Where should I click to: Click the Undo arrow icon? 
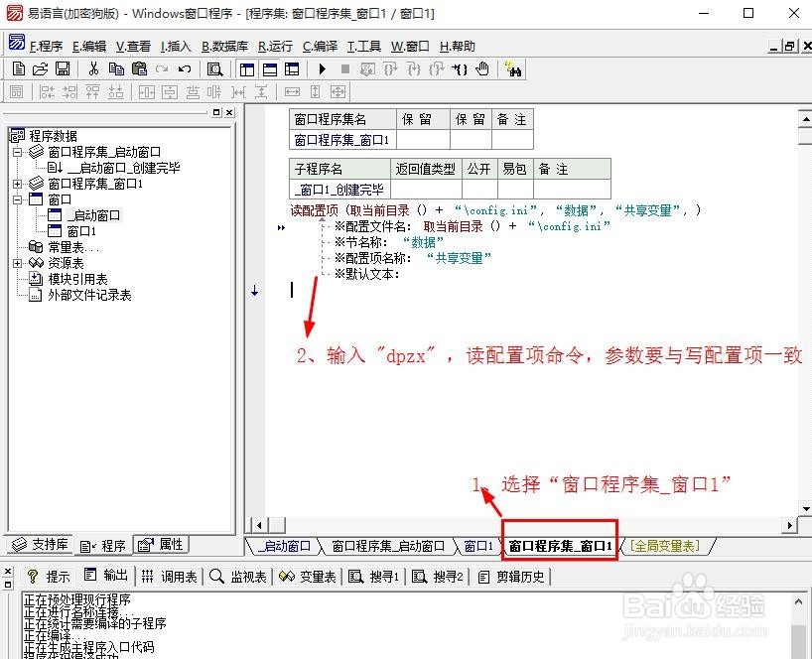coord(185,68)
